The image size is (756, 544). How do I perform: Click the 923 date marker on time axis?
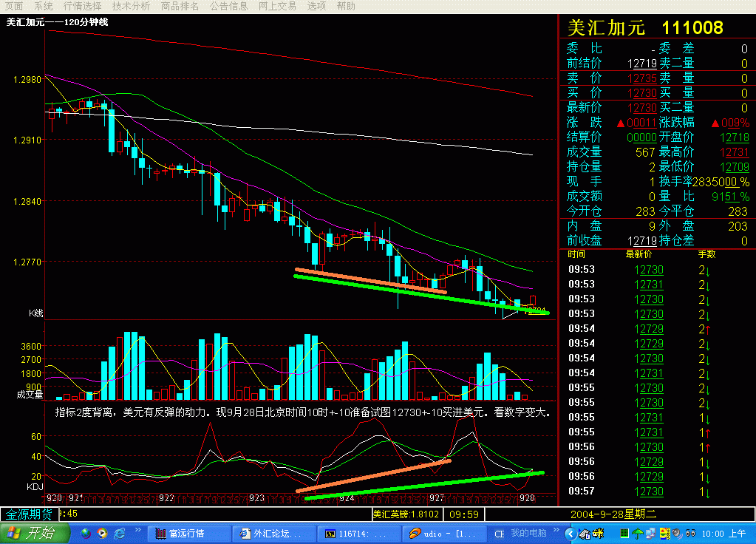pos(256,498)
